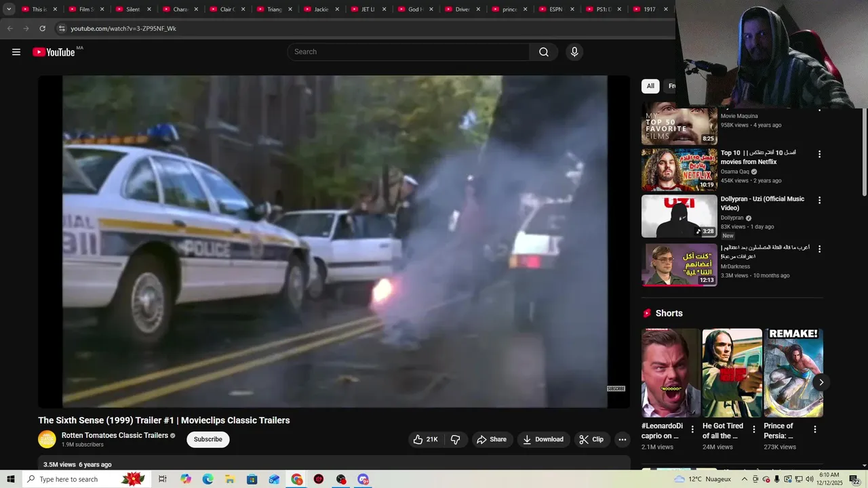Activate voice search microphone
Screen dimensions: 868x488
click(574, 52)
